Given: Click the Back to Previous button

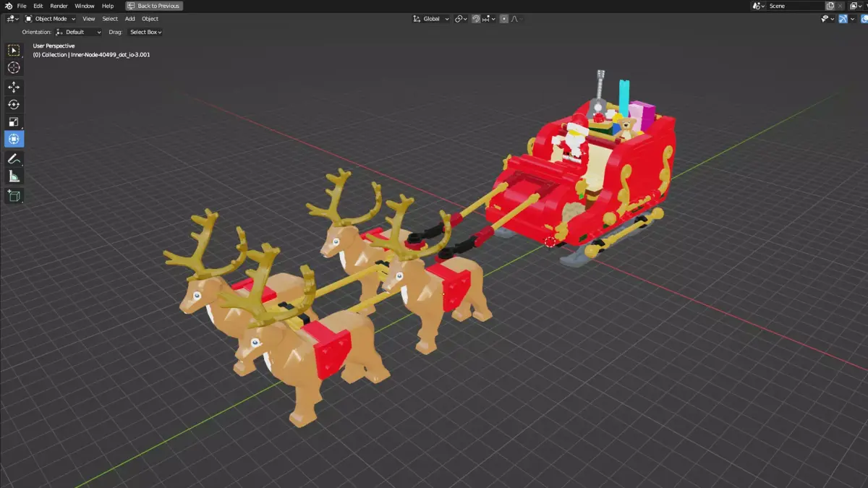Looking at the screenshot, I should [154, 6].
